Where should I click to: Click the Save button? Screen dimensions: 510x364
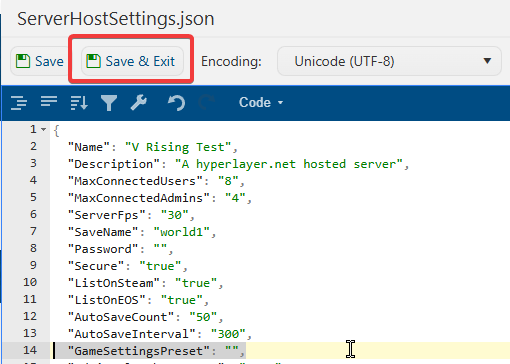(40, 61)
